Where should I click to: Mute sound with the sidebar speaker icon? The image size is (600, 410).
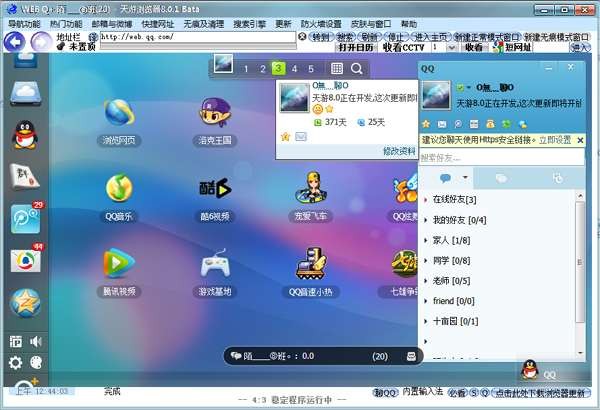point(36,341)
